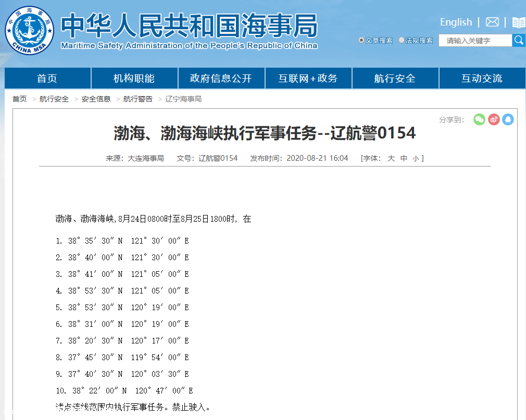526x420 pixels.
Task: Go to 航行警告 in the breadcrumb
Action: click(138, 99)
